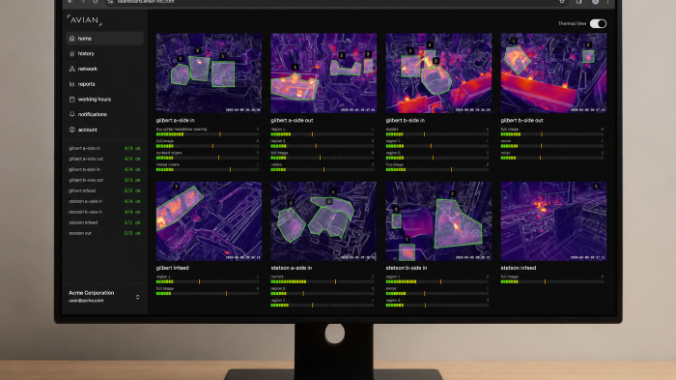Click the working hours calendar icon

tap(72, 99)
